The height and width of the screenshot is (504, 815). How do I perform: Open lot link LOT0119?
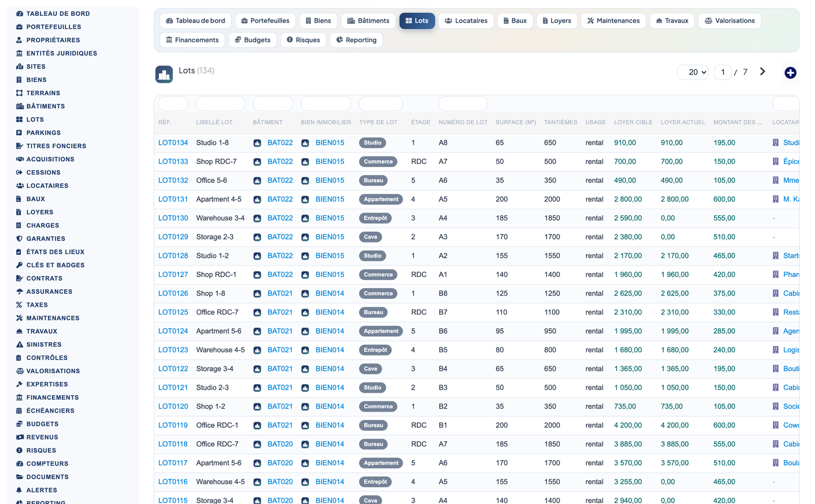point(173,425)
